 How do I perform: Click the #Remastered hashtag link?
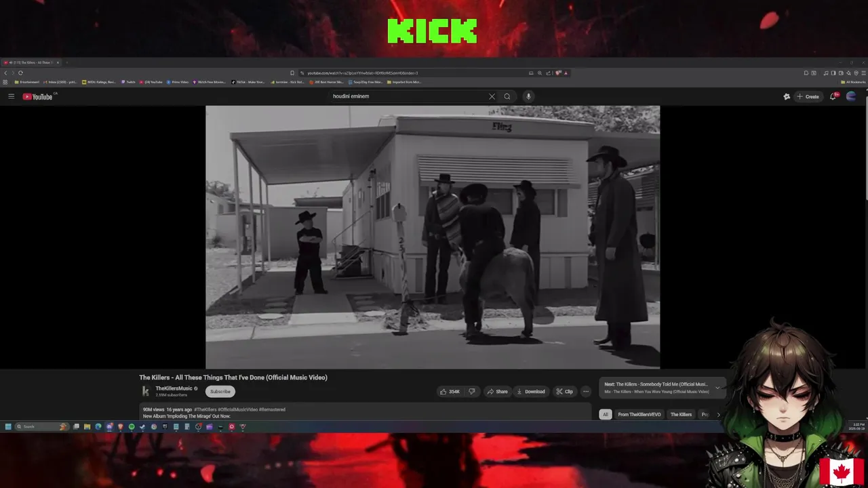(272, 409)
